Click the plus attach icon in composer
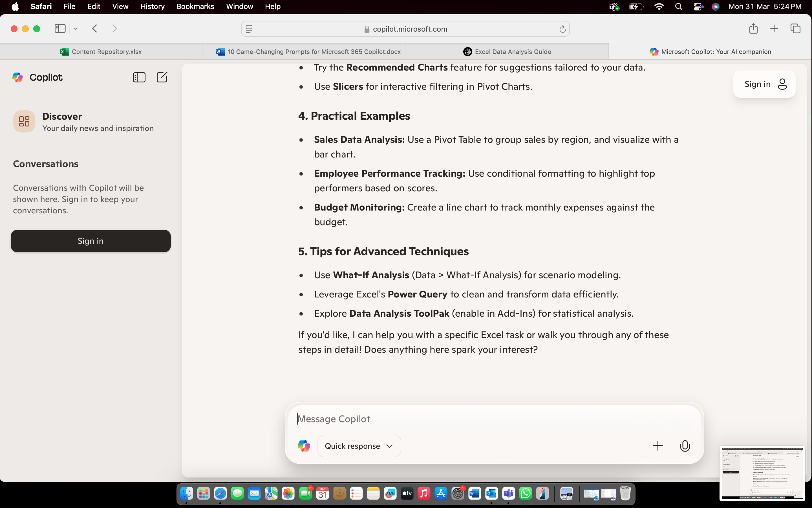 pos(658,446)
